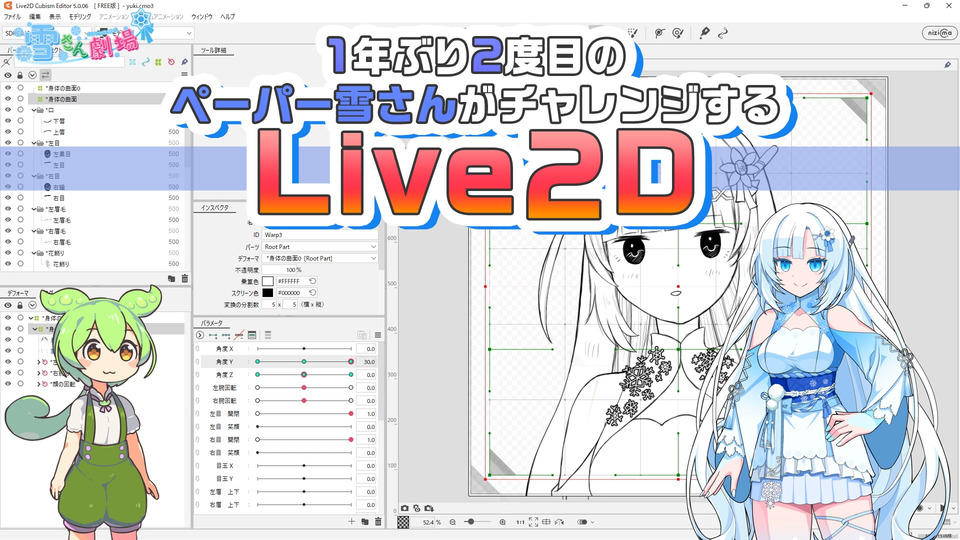Viewport: 960px width, 540px height.
Task: Select the deform brush tool icon
Action: [632, 32]
